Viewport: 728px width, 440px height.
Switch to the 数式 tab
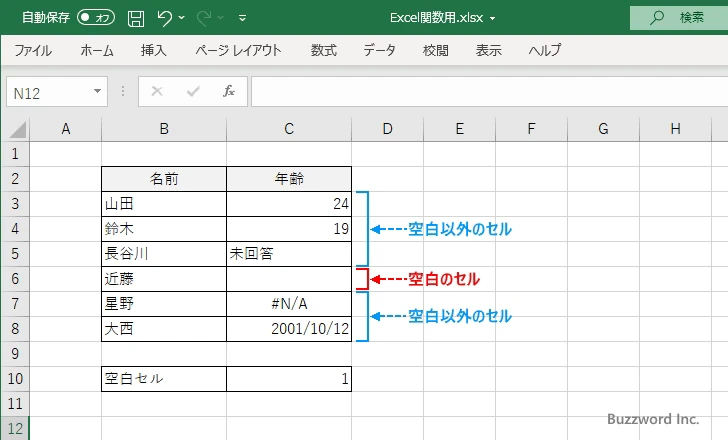point(324,50)
